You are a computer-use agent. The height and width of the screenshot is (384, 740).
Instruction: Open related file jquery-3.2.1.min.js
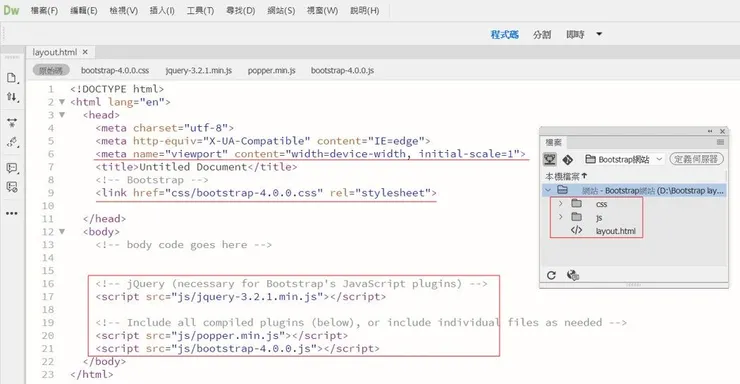pyautogui.click(x=199, y=70)
